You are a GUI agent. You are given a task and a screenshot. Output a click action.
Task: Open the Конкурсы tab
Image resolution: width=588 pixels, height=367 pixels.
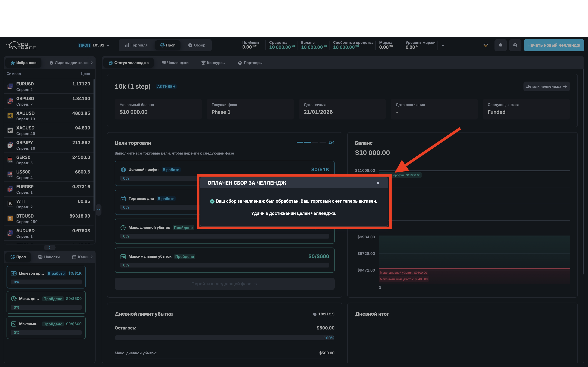pos(213,63)
